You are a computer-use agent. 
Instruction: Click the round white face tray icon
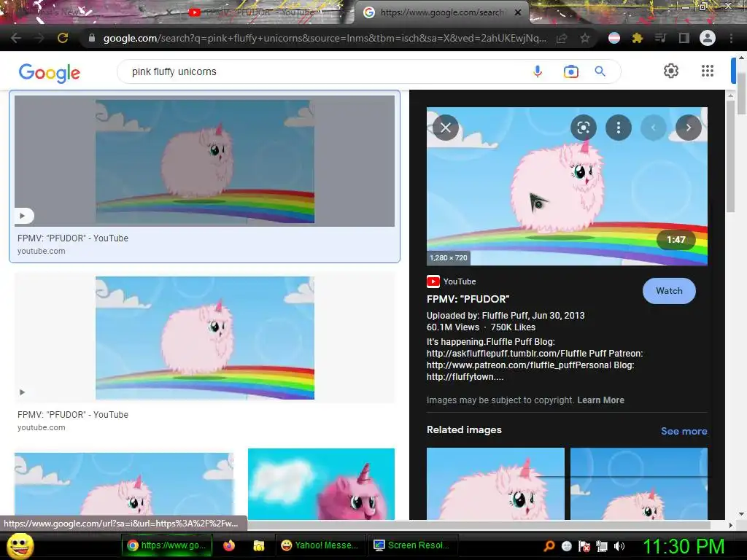(x=566, y=546)
